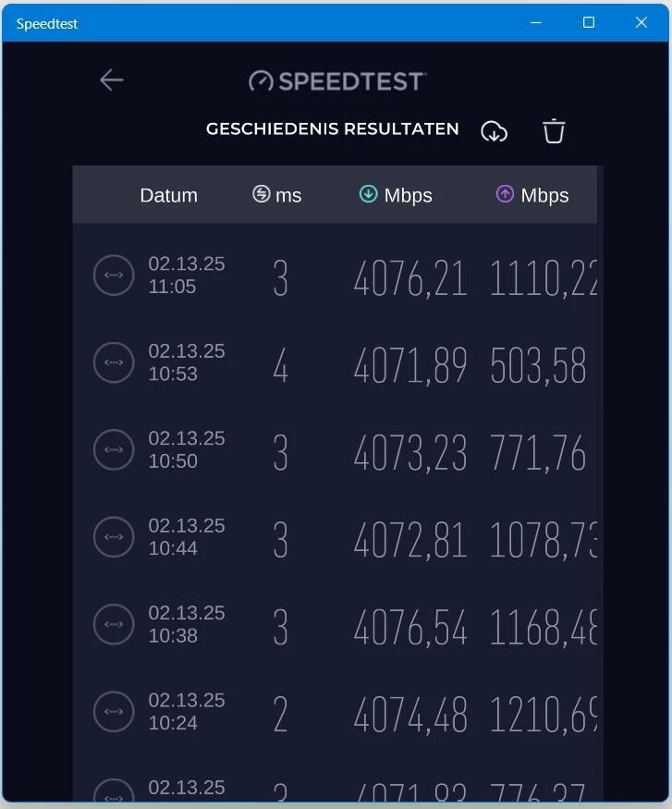Sort by download Mbps column header
The image size is (672, 809).
click(396, 195)
